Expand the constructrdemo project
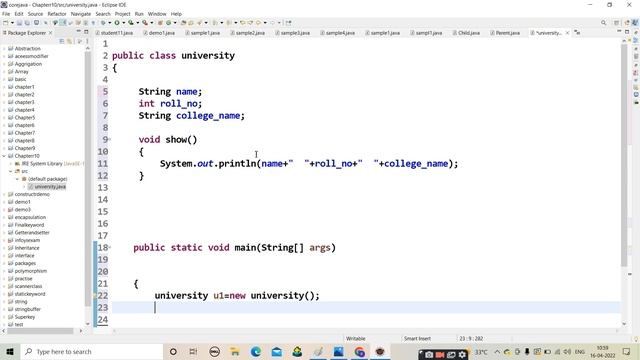The image size is (640, 360). pyautogui.click(x=4, y=194)
